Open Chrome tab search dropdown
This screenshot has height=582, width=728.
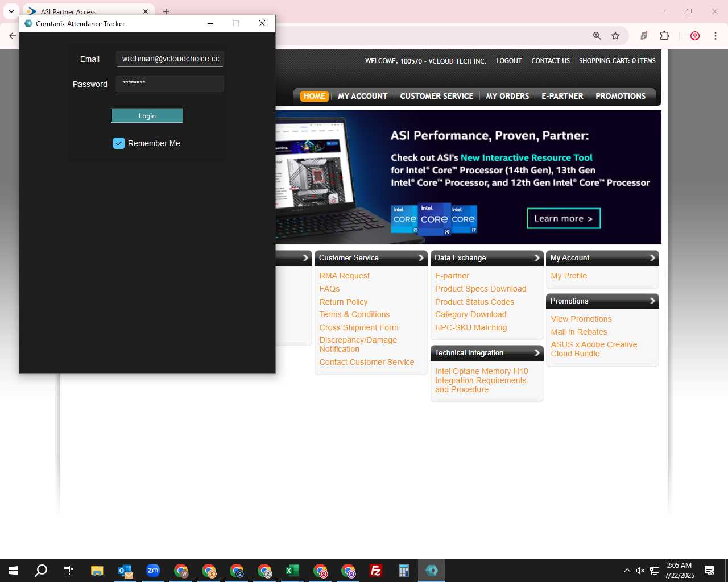click(11, 11)
